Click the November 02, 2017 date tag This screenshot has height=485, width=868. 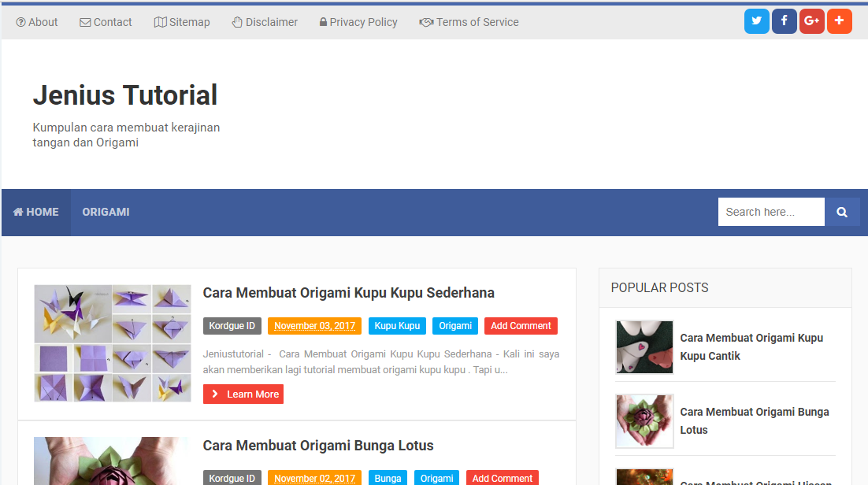[x=314, y=479]
